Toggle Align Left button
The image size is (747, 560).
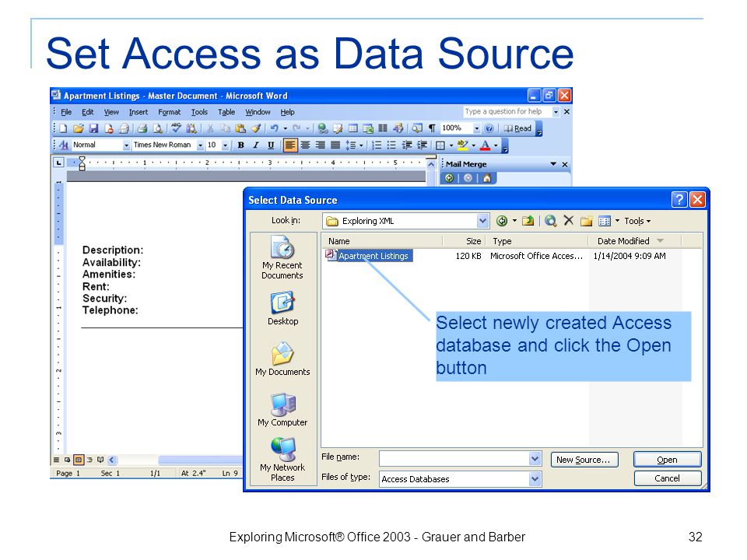click(289, 145)
